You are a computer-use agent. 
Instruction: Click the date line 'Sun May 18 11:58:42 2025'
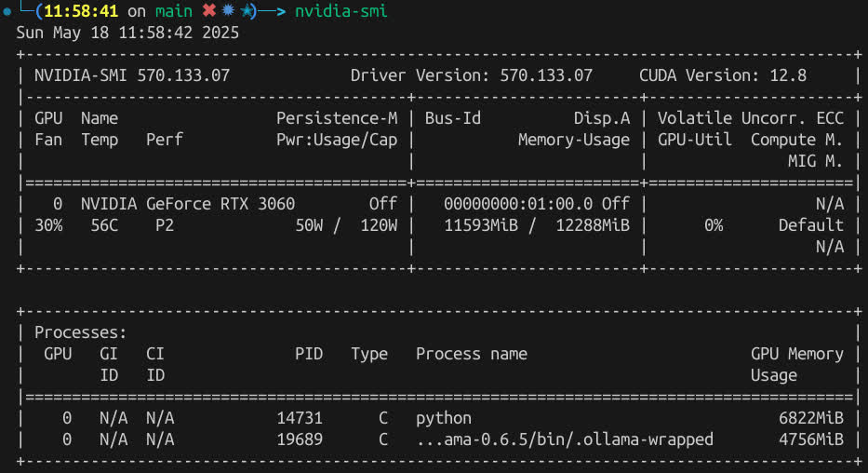127,33
